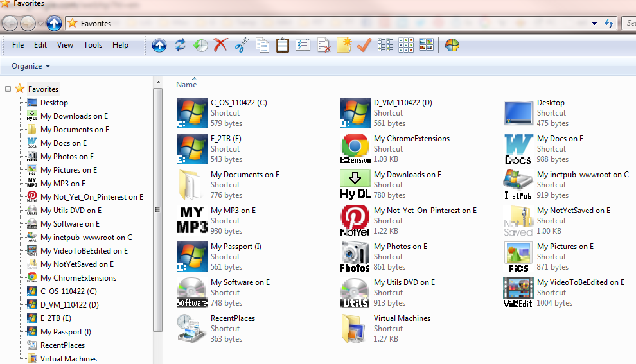This screenshot has height=364, width=636.
Task: Click the Refresh toolbar icon
Action: [x=180, y=45]
